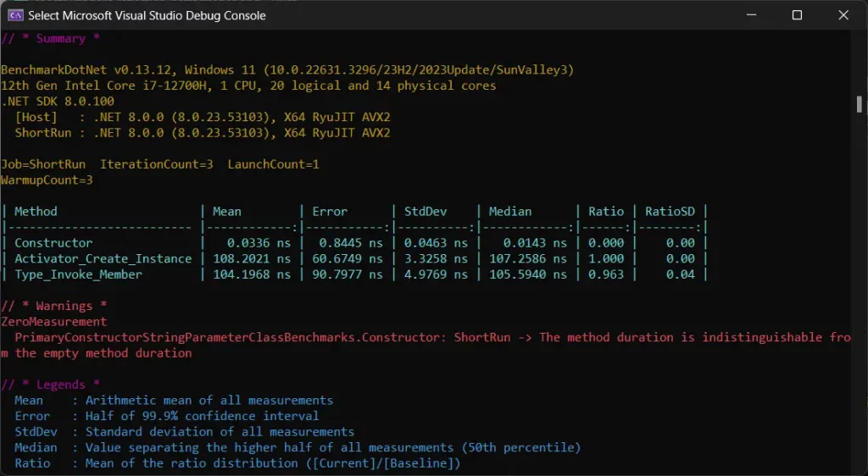Click 'LaunchCount=1' text
The image size is (868, 476).
click(x=274, y=164)
